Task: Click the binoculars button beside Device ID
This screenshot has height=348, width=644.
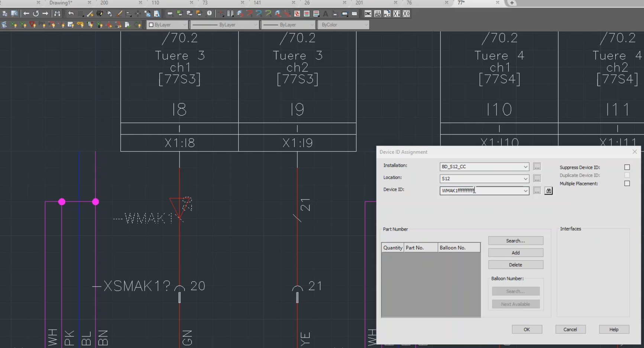Action: pos(548,191)
